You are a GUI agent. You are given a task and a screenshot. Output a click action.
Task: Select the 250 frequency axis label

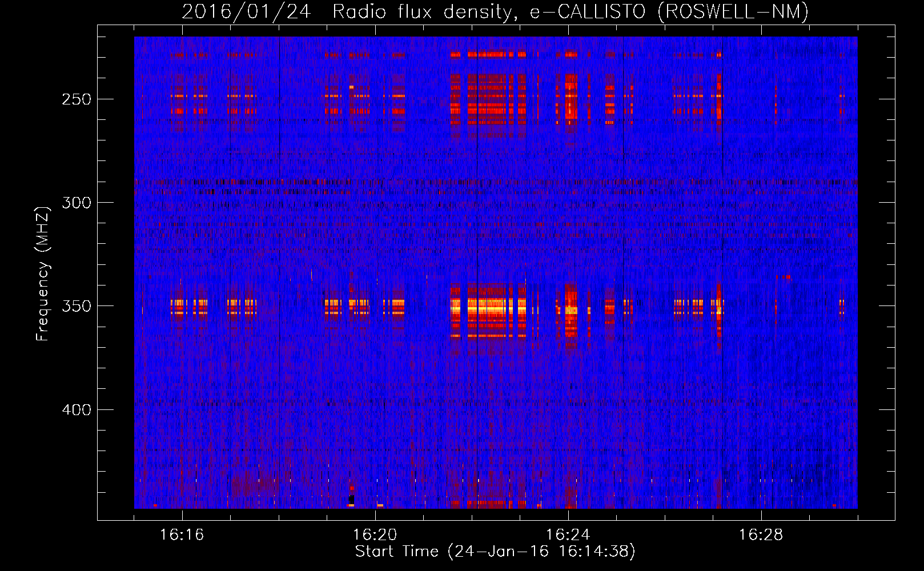(x=77, y=99)
